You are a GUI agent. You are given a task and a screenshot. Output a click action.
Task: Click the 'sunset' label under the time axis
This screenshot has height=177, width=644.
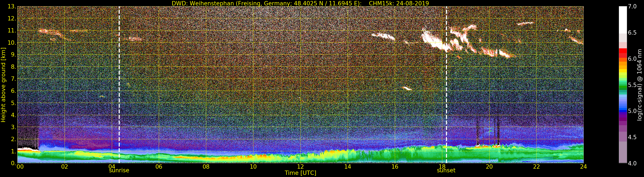(446, 171)
